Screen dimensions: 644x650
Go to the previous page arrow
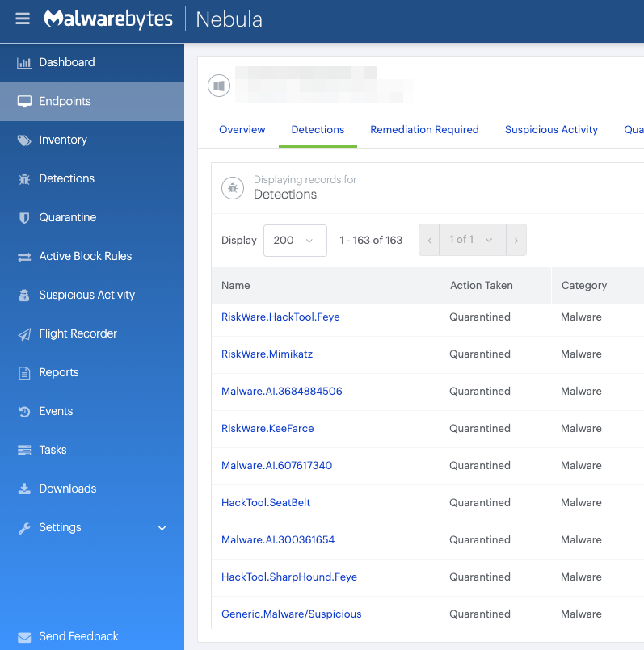(429, 240)
